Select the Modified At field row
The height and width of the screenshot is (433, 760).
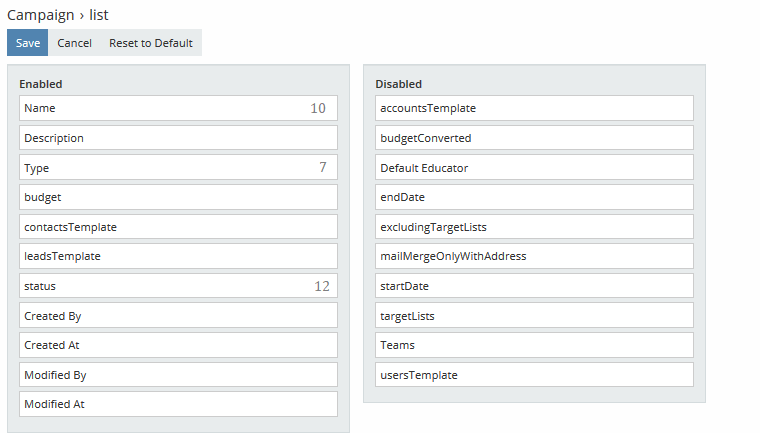pyautogui.click(x=178, y=404)
